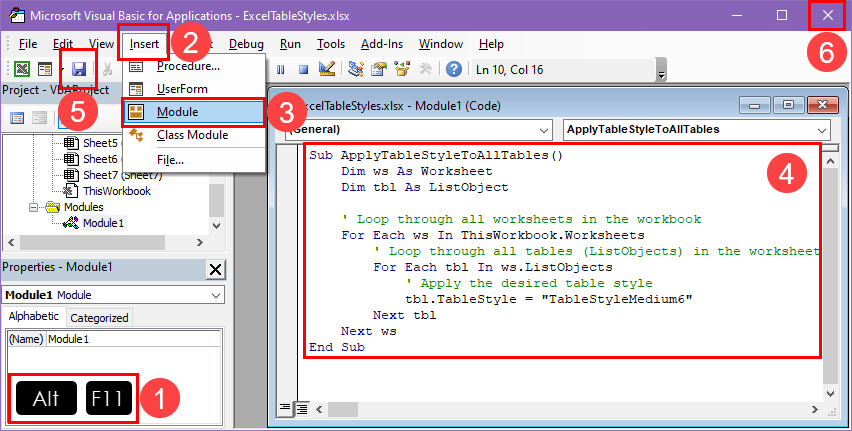
Task: Click the View Code icon in Project pane
Action: (x=17, y=118)
